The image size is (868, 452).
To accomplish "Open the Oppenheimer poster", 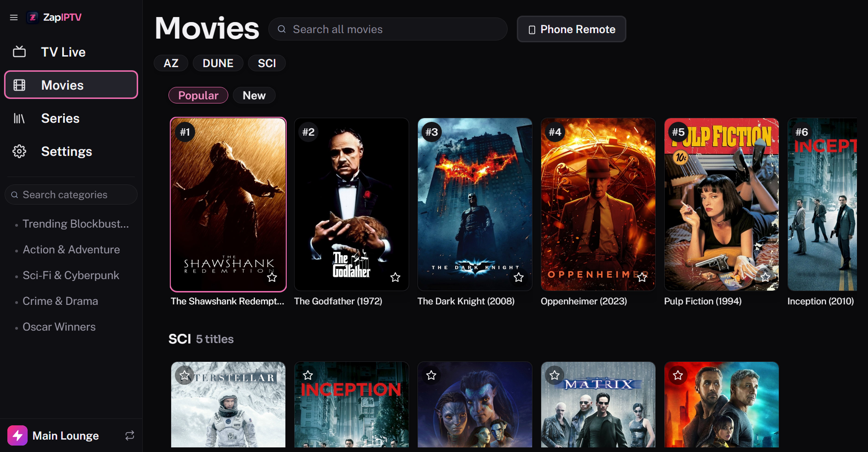I will click(598, 204).
